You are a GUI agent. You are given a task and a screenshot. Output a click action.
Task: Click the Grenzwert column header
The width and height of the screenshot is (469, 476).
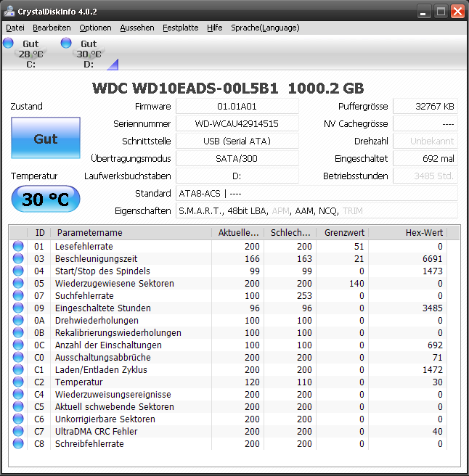click(343, 232)
